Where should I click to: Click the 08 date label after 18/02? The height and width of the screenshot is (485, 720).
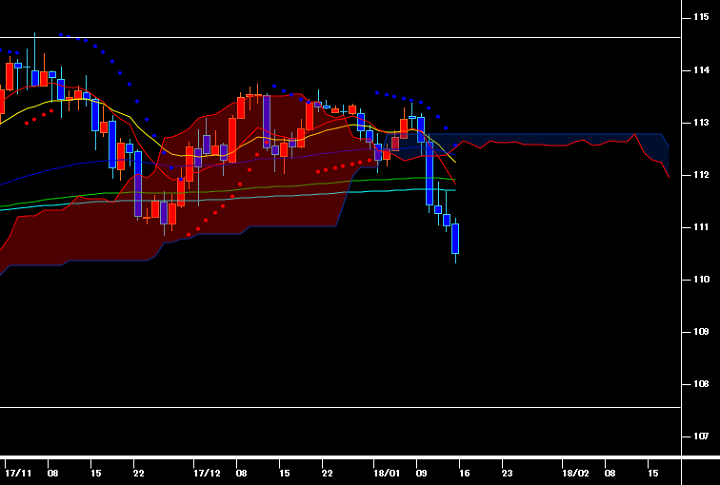610,473
